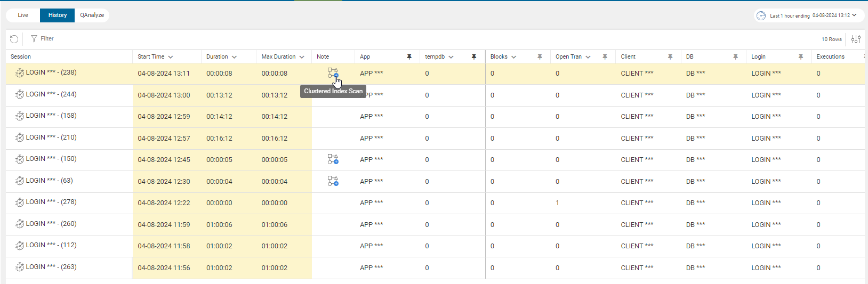Open session LOGIN *** - (158)
The height and width of the screenshot is (284, 868).
point(51,116)
